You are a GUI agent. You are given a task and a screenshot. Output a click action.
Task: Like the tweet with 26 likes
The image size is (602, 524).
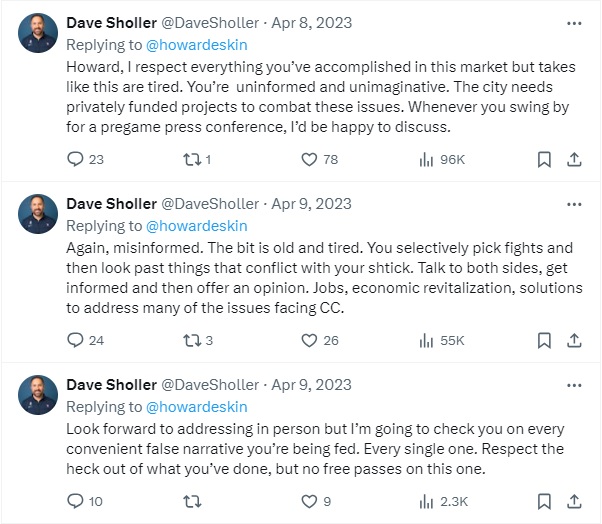[x=309, y=340]
